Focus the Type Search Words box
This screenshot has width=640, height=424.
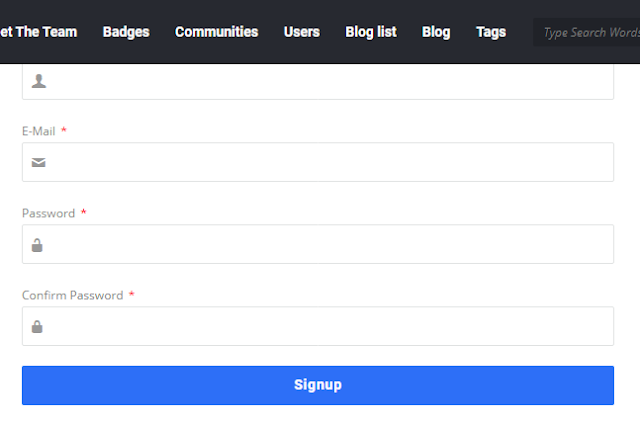587,32
